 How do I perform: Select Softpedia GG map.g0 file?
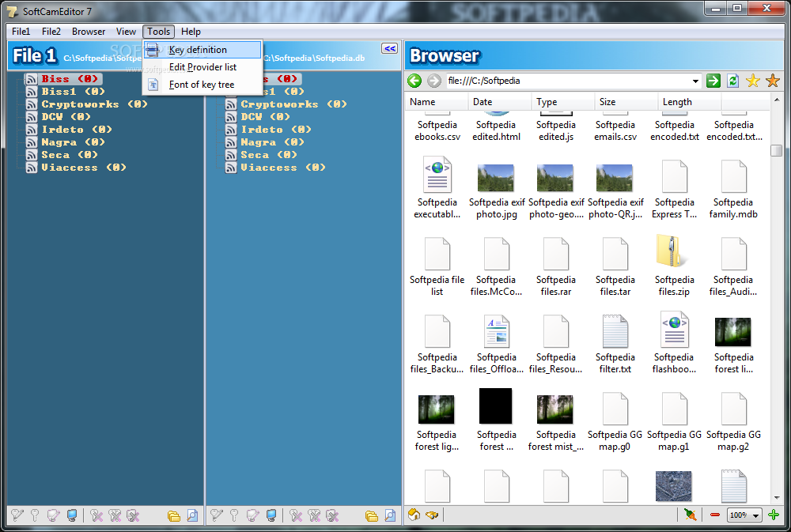(x=615, y=421)
